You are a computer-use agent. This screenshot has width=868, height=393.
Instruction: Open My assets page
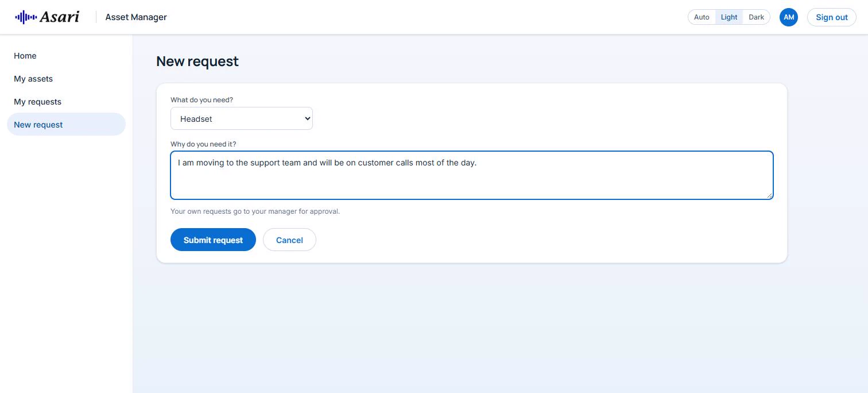pos(66,79)
